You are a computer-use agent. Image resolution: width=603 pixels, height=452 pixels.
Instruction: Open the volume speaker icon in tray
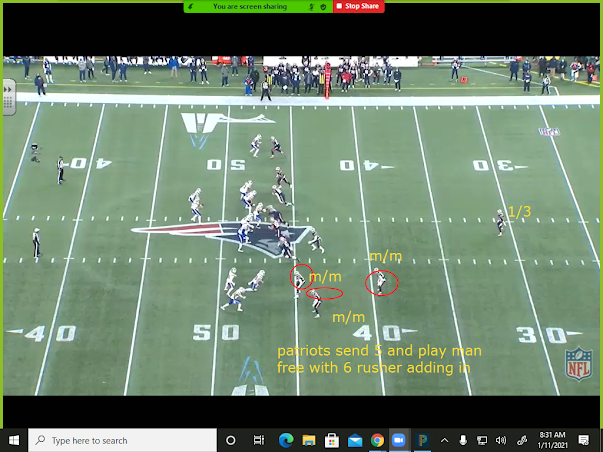pos(501,440)
